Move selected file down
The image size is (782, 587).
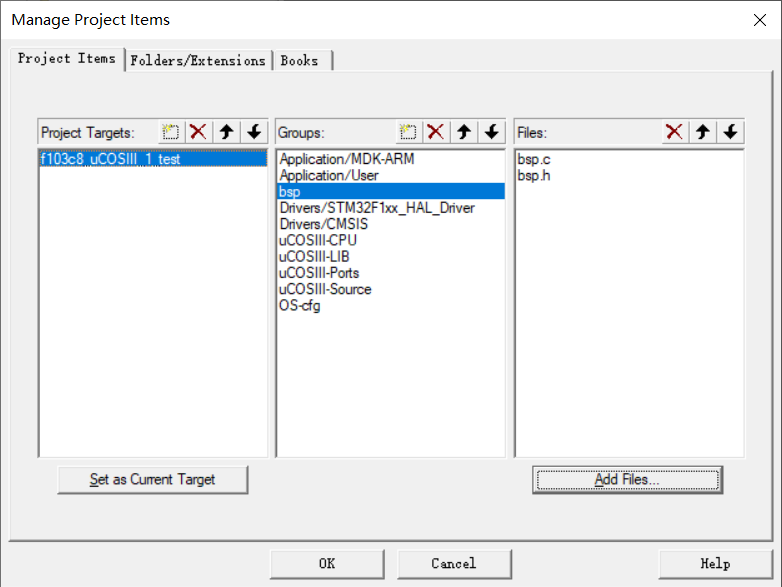[x=731, y=132]
